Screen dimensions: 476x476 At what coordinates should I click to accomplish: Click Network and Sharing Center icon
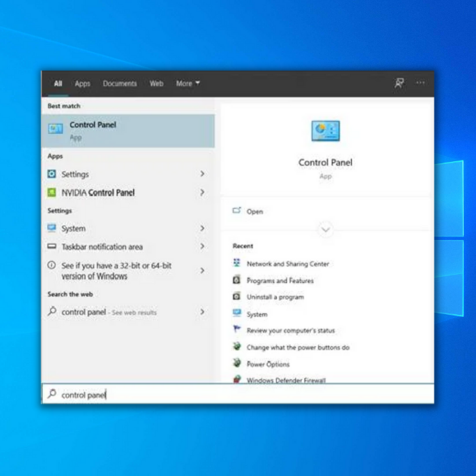237,263
